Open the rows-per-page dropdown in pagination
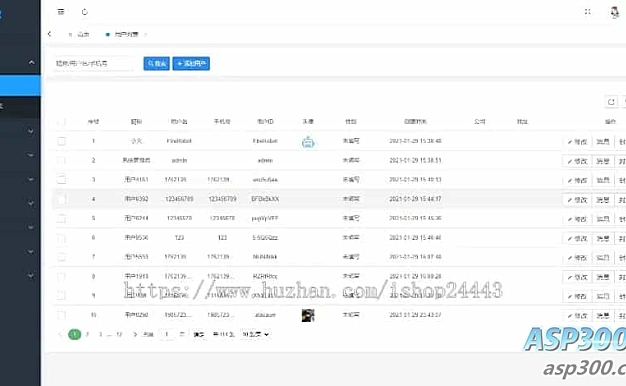This screenshot has width=626, height=386. pyautogui.click(x=256, y=335)
